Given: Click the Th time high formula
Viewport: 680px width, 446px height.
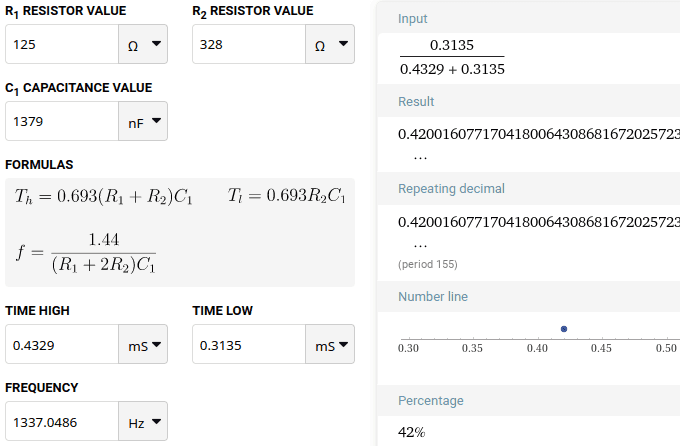Looking at the screenshot, I should coord(103,196).
